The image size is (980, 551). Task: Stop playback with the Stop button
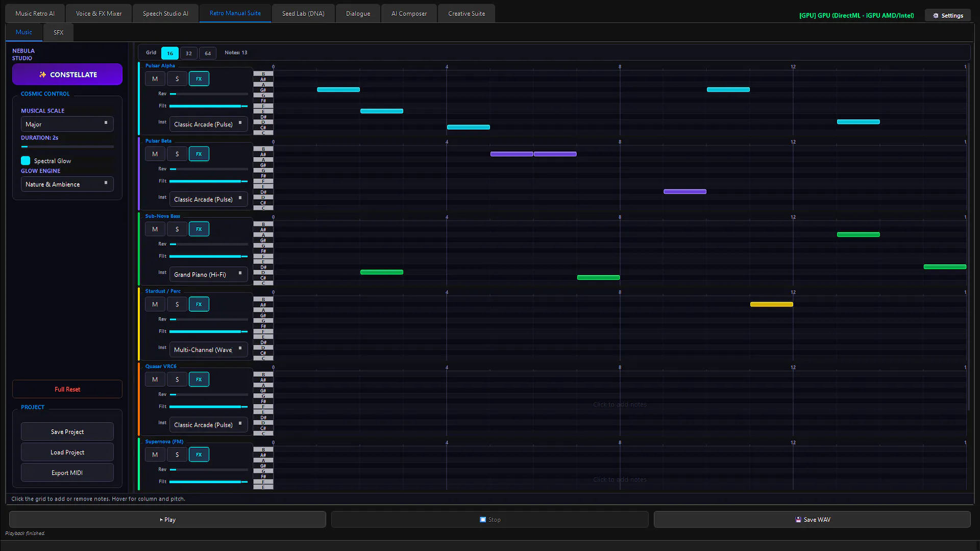click(490, 519)
